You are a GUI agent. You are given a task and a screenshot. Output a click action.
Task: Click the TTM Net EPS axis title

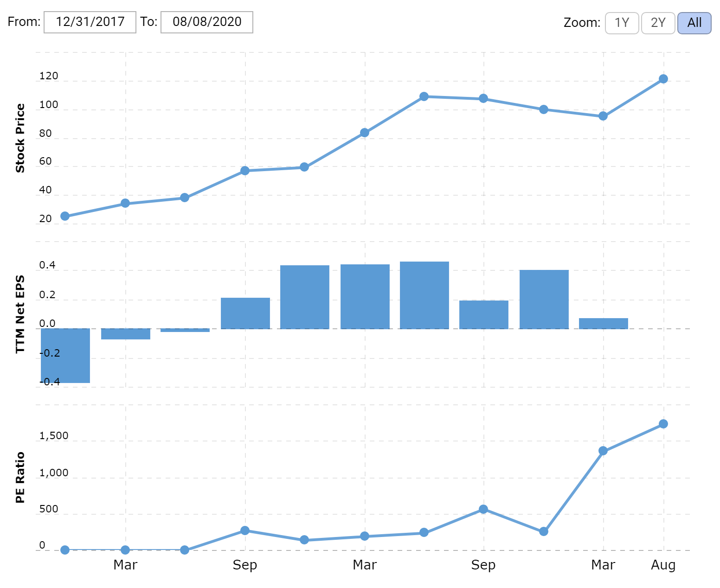tap(20, 314)
